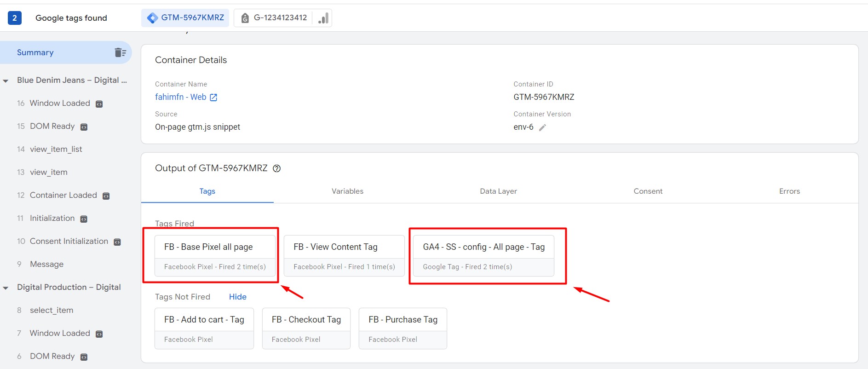Open the analytics bar chart icon
The height and width of the screenshot is (369, 868).
(323, 18)
